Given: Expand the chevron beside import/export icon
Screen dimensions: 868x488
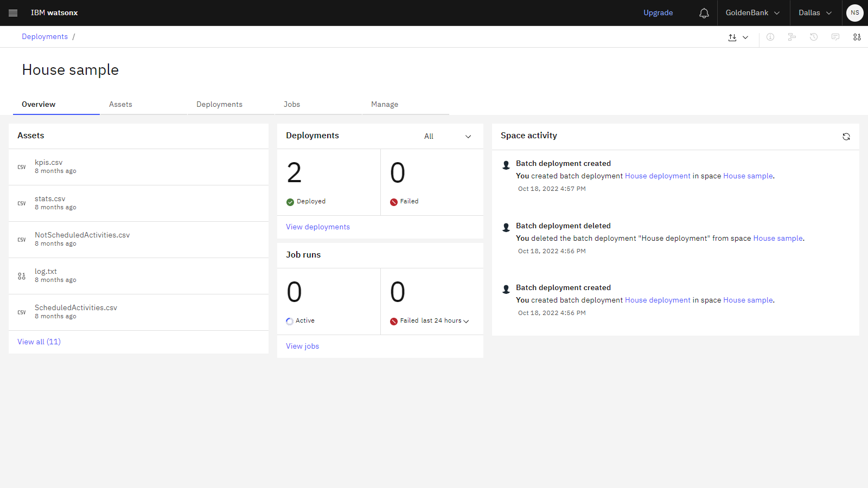Looking at the screenshot, I should [745, 37].
